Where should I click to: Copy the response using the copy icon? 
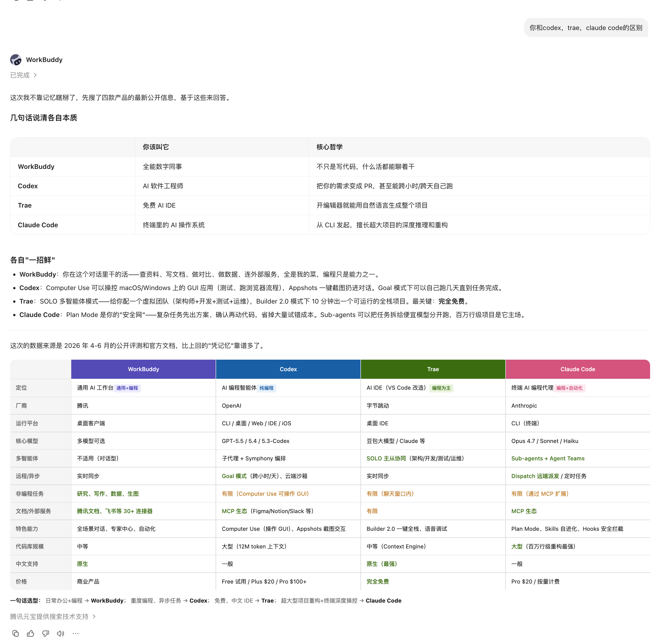click(15, 633)
